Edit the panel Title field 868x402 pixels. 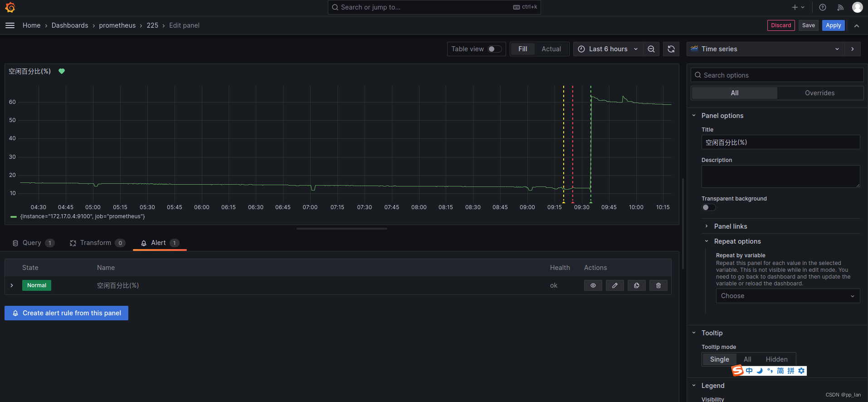coord(780,142)
